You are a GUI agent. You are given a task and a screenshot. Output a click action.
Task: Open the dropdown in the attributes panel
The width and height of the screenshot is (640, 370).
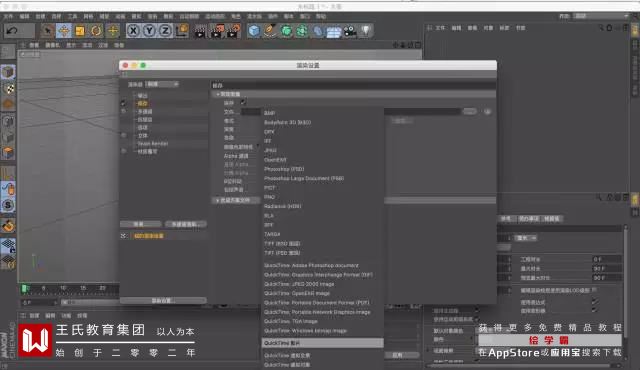tap(526, 238)
